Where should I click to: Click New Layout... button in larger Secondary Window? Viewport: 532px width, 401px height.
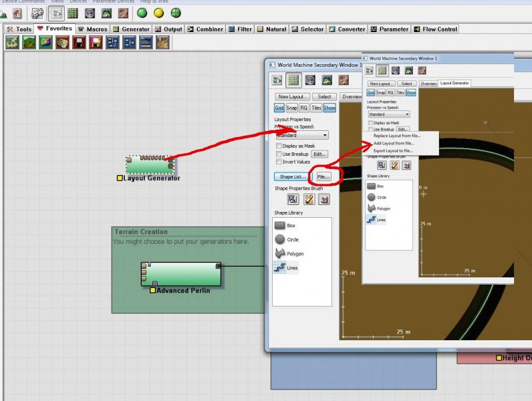(x=293, y=97)
